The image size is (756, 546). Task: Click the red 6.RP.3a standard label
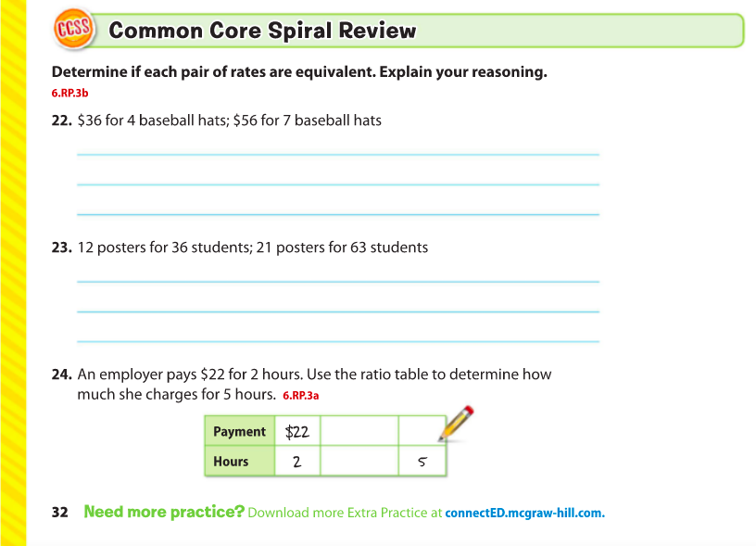pos(301,396)
